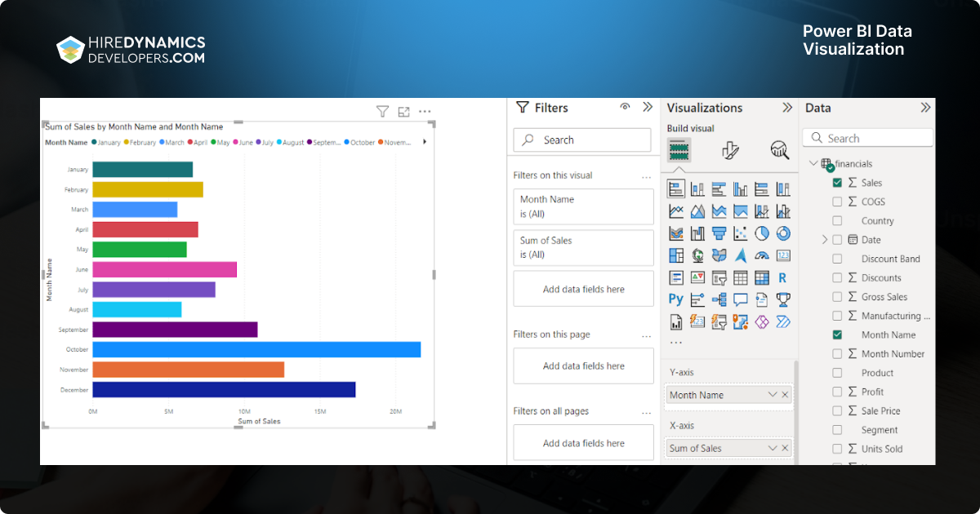Focus the Data pane search box

tap(867, 139)
